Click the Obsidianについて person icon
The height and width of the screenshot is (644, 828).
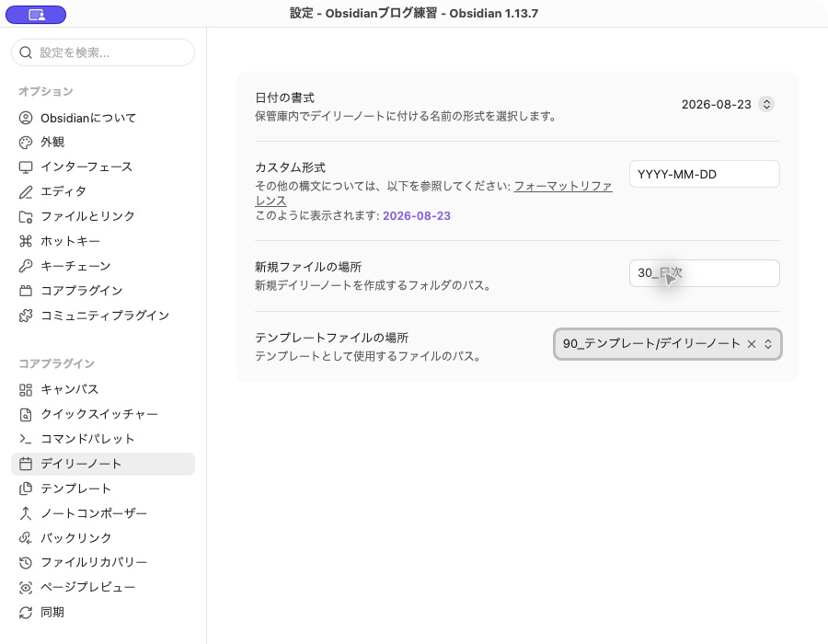point(26,118)
